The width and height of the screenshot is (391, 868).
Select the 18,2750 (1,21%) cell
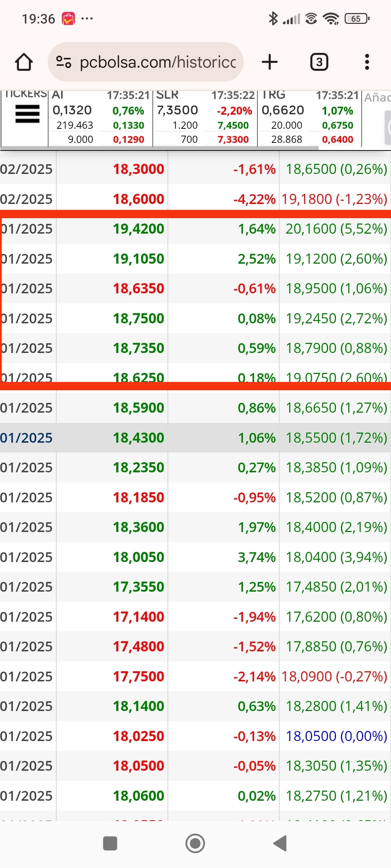(336, 796)
